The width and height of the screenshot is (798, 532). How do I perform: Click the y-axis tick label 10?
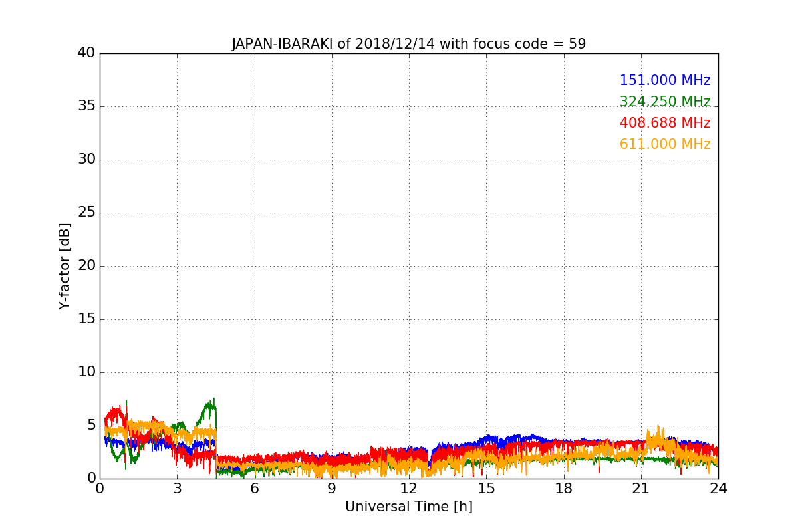click(x=86, y=372)
